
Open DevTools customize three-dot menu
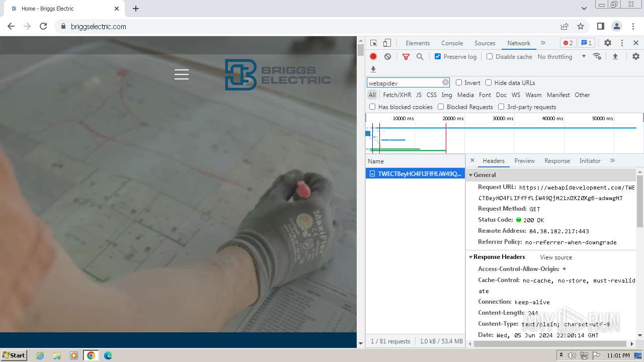point(622,43)
